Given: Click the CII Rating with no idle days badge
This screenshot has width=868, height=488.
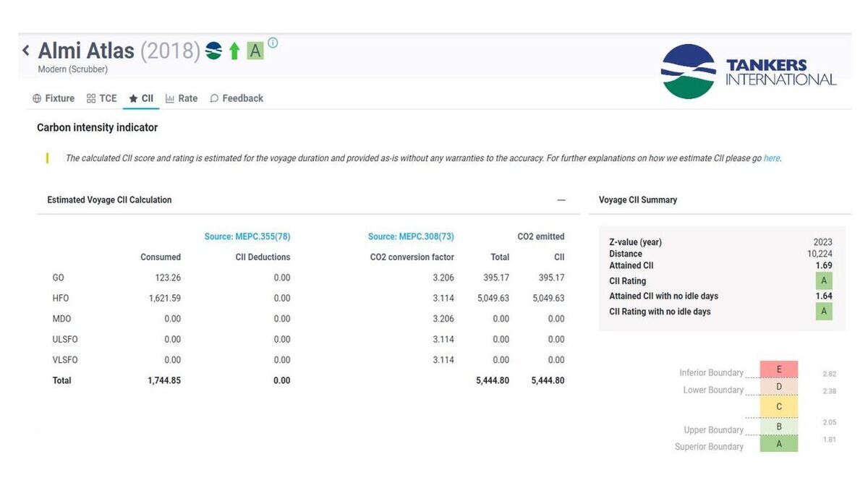Looking at the screenshot, I should point(824,311).
